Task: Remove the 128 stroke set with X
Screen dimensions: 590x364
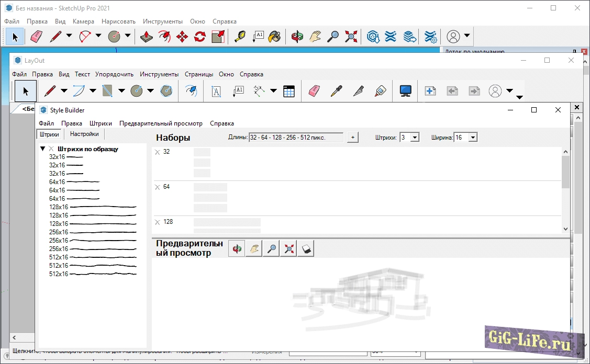Action: [157, 222]
